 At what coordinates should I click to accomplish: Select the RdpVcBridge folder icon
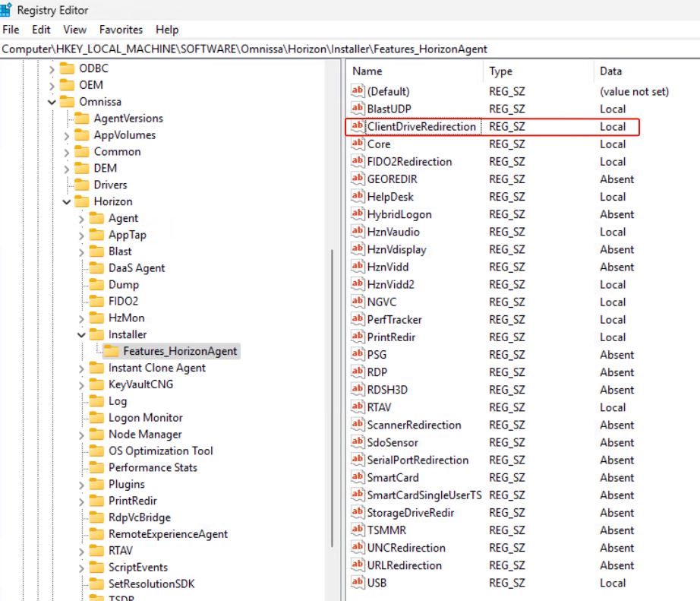[96, 517]
